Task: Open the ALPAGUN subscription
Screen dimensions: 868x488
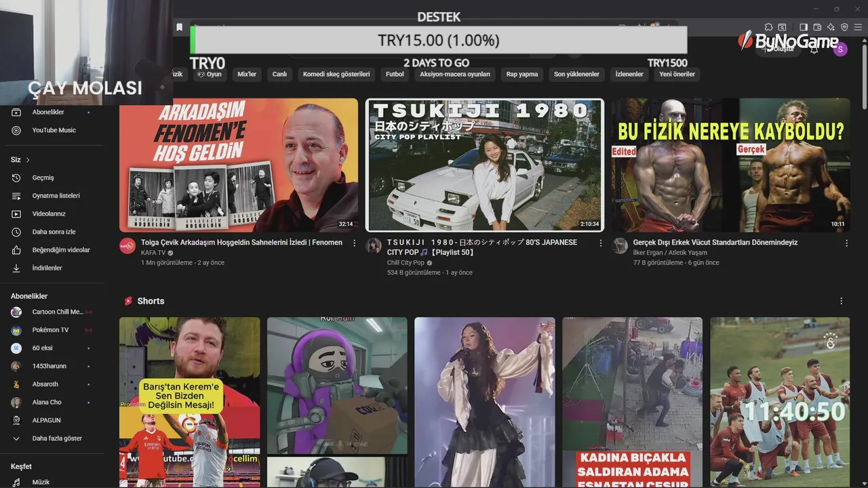Action: click(52, 420)
